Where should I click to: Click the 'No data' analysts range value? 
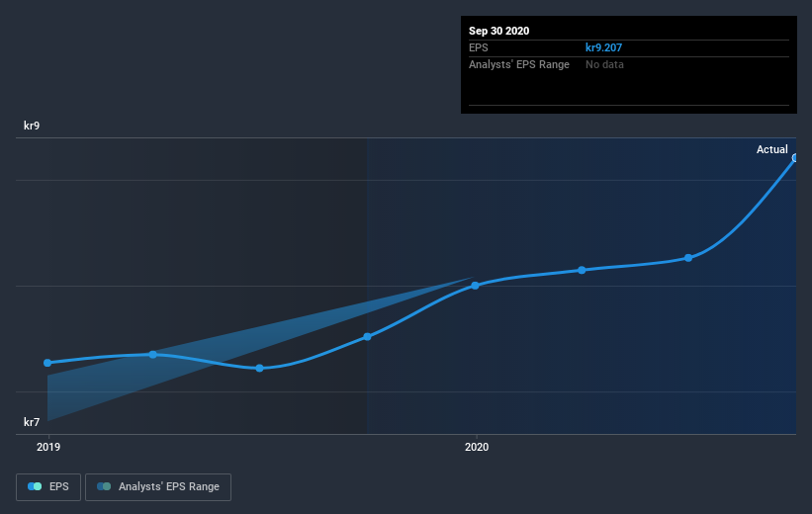point(604,64)
